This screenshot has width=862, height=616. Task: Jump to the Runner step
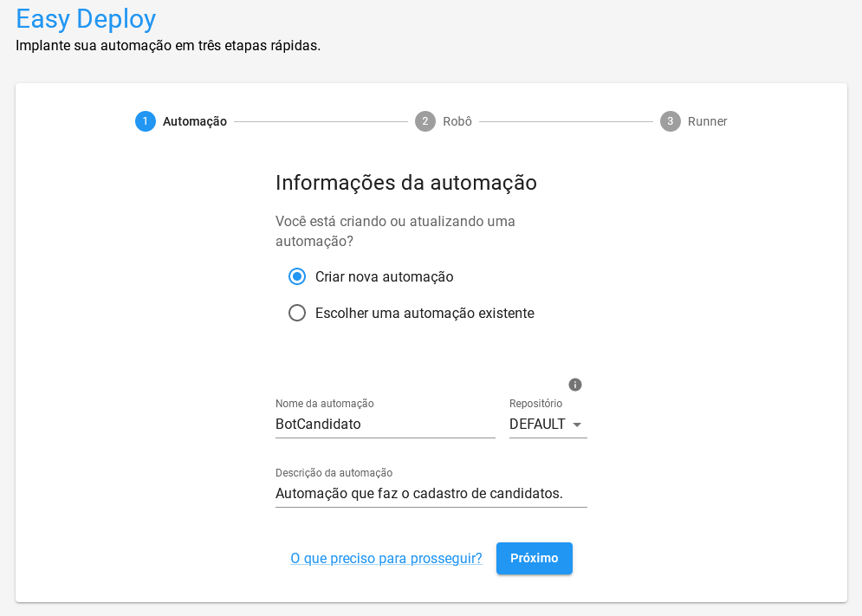tap(707, 121)
